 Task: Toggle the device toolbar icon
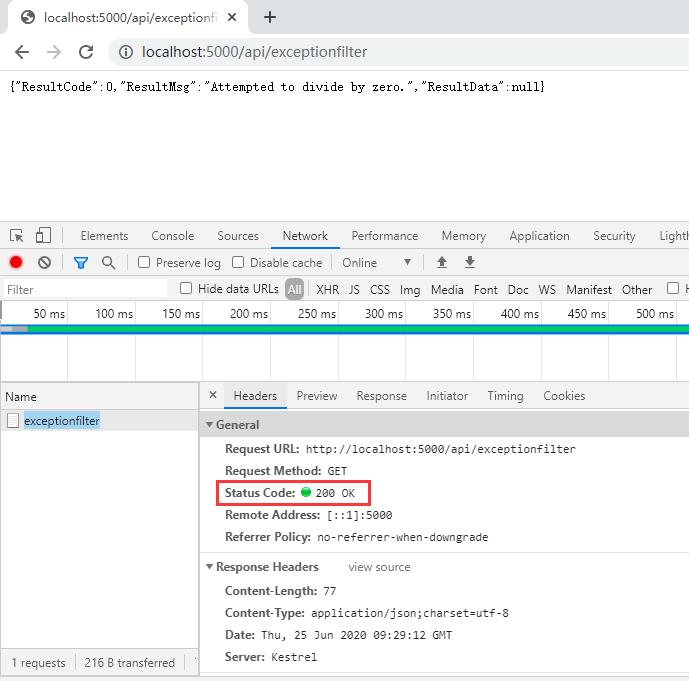pos(43,236)
